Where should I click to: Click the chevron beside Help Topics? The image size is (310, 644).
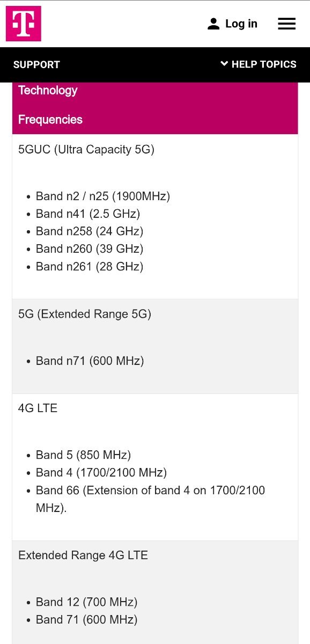click(224, 64)
